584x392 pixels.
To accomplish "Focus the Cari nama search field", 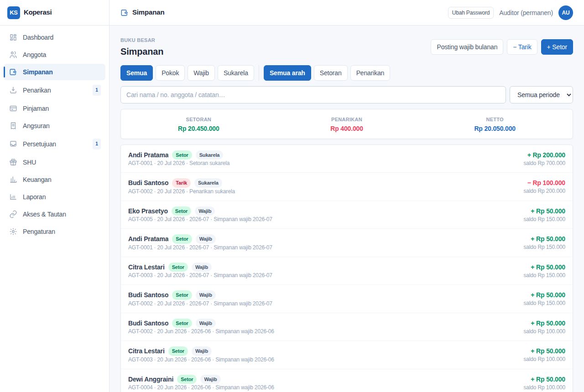I will (313, 95).
